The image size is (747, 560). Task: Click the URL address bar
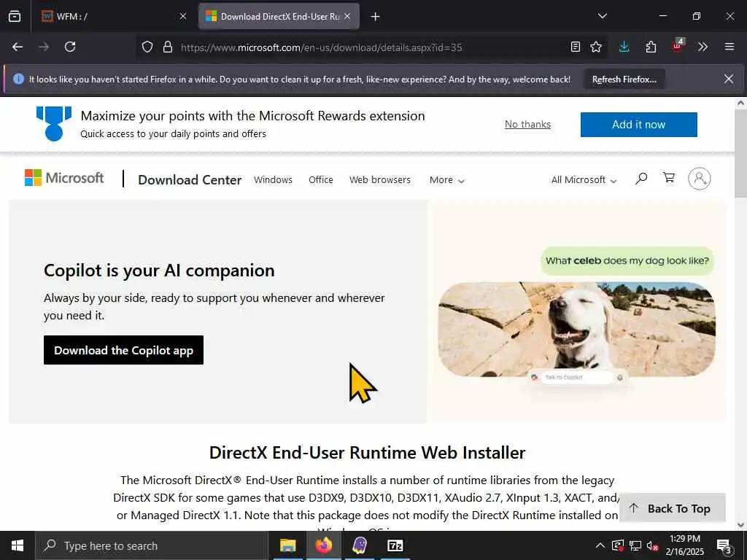click(371, 47)
